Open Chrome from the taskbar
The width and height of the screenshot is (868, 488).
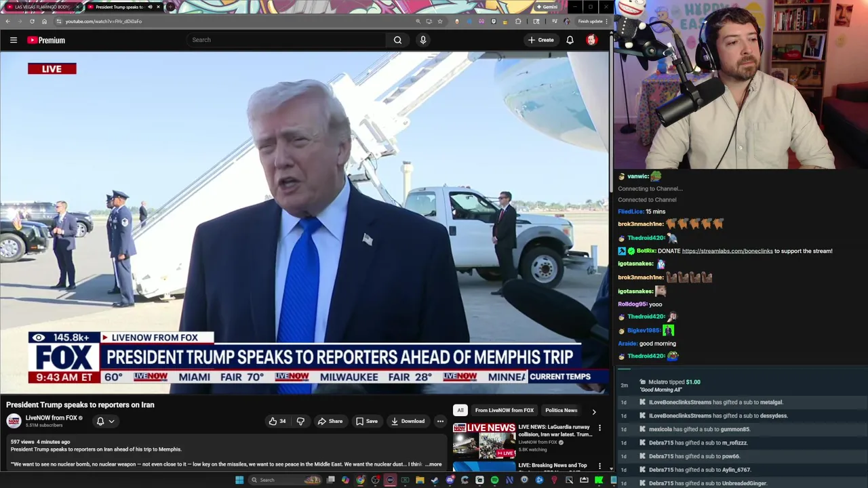pos(360,481)
